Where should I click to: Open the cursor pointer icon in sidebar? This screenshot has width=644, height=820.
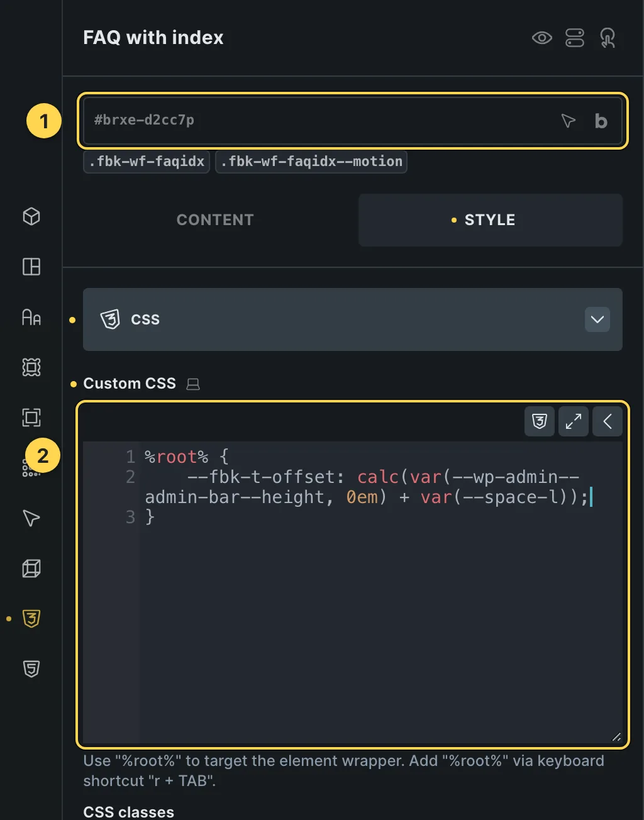point(31,518)
